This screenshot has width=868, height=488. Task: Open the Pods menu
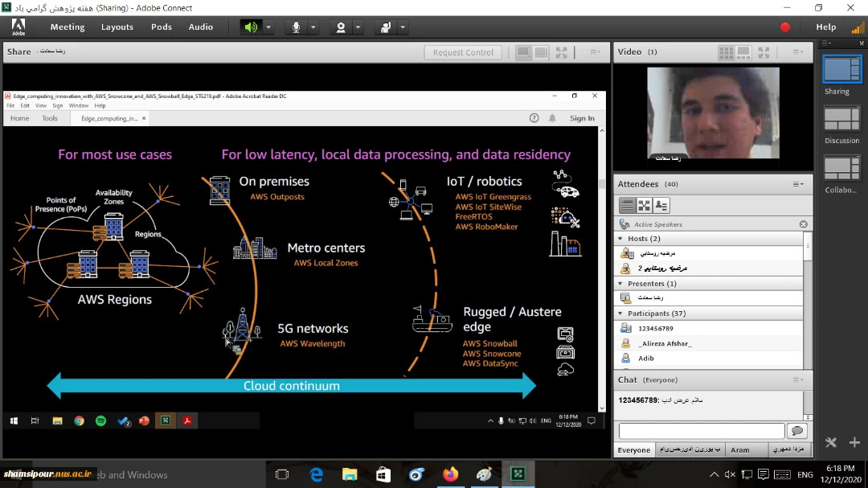pyautogui.click(x=161, y=27)
